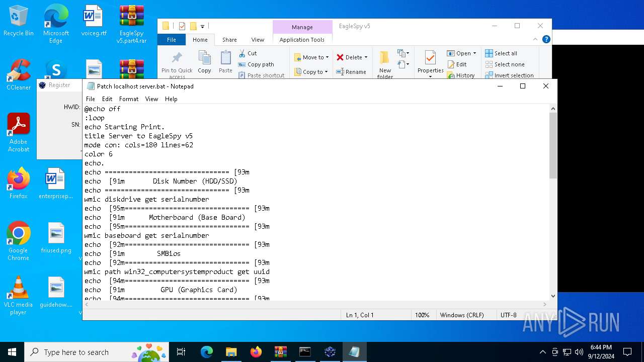Click File Explorer icon in the taskbar

(x=231, y=352)
